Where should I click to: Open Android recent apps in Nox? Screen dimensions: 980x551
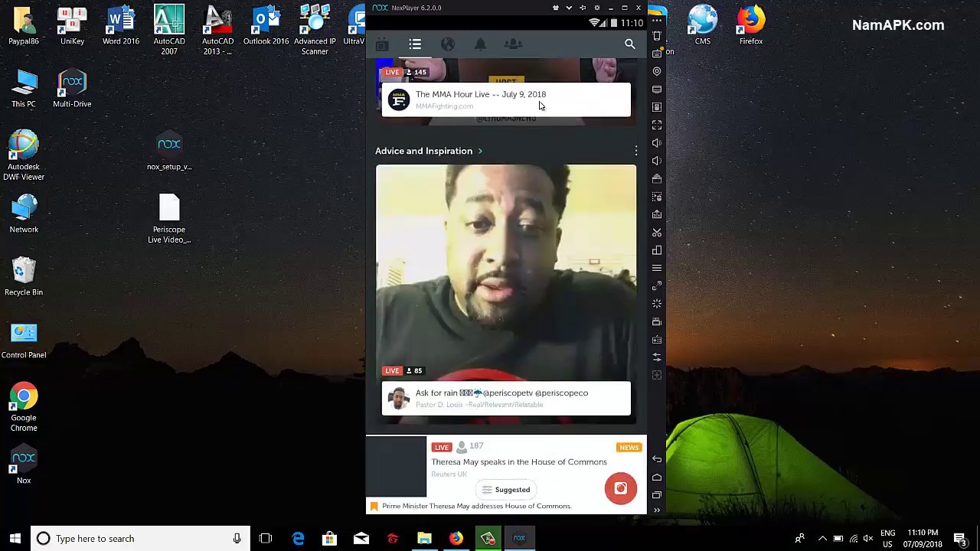coord(657,494)
